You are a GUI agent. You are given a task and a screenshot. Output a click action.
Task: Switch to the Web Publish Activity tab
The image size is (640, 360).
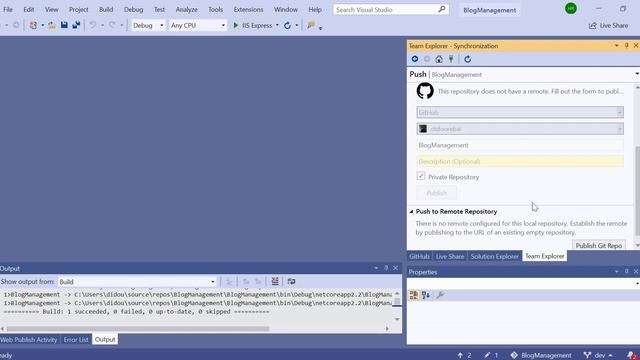point(29,339)
